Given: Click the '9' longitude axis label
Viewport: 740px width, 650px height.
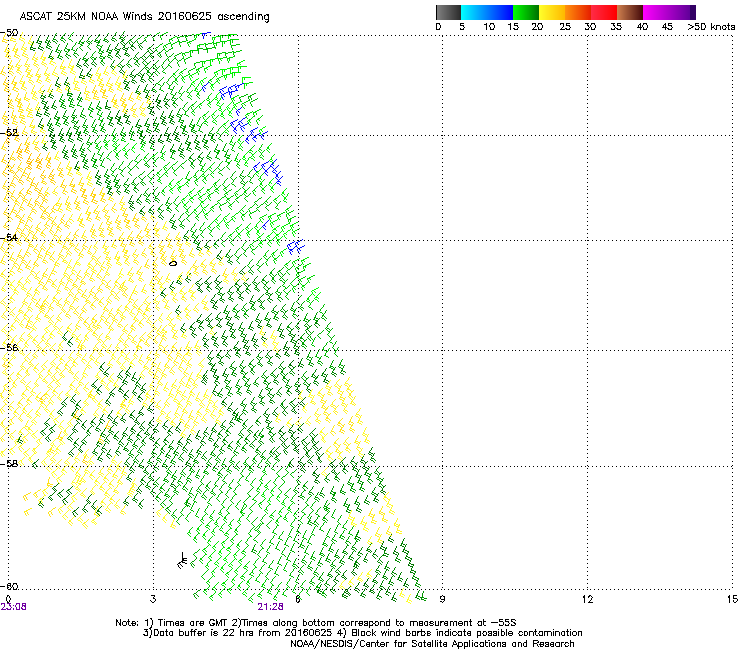Looking at the screenshot, I should 442,599.
